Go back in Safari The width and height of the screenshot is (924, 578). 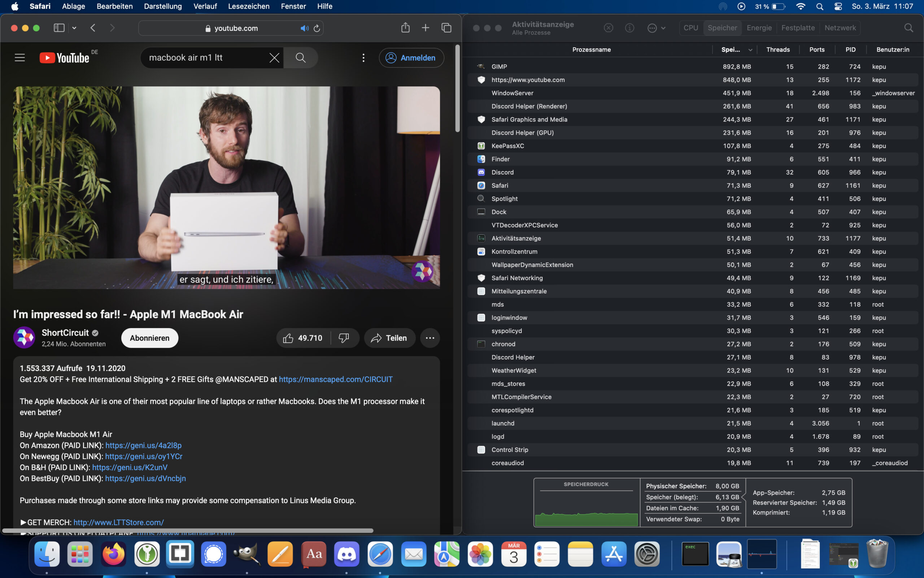(x=93, y=28)
